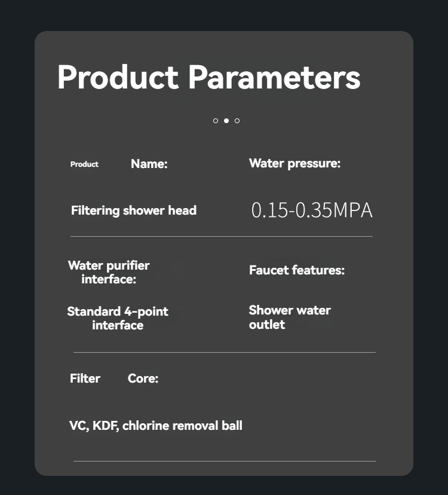Click the small 'Product' label beside Name
This screenshot has height=495, width=448.
click(84, 164)
